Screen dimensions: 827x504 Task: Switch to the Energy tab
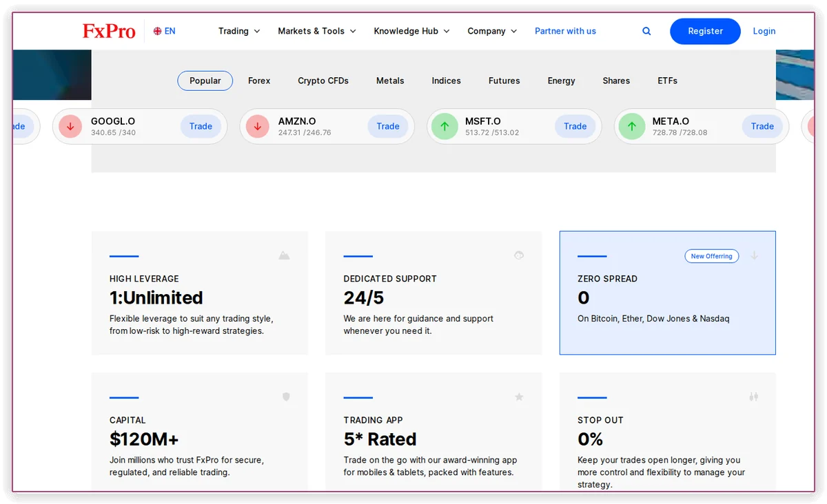[x=562, y=81]
